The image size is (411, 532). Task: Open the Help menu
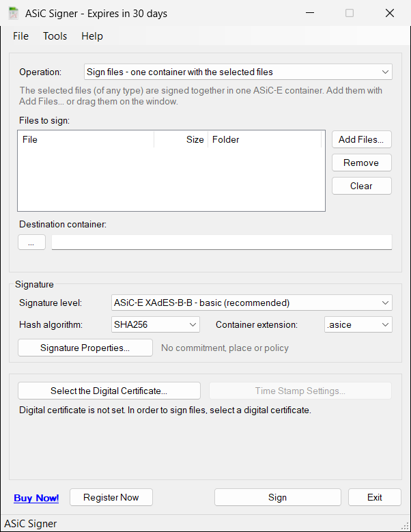[x=92, y=36]
